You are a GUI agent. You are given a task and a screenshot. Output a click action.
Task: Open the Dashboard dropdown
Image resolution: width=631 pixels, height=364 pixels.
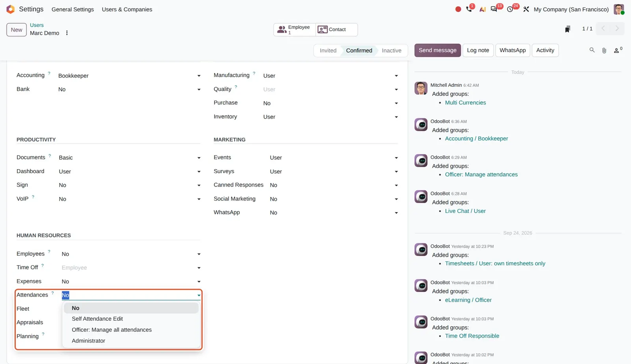130,172
